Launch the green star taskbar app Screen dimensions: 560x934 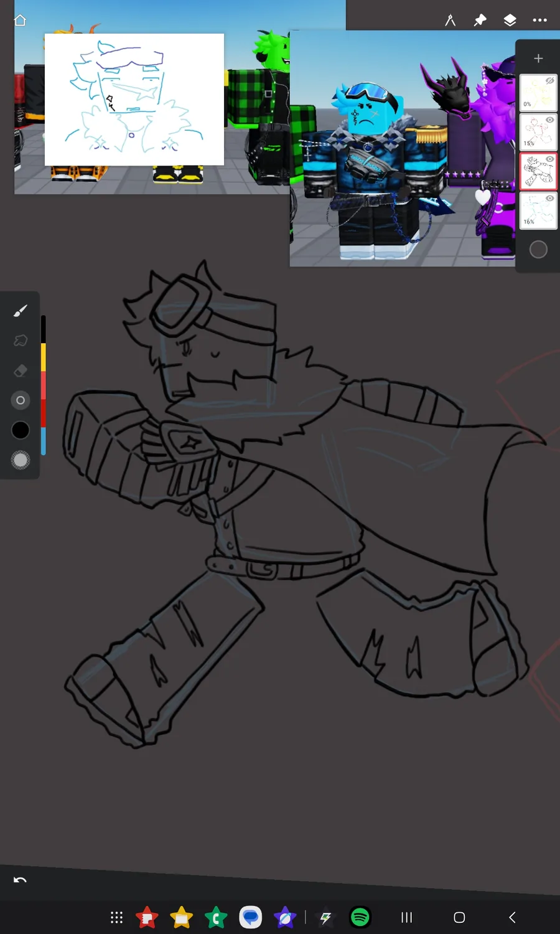(216, 917)
